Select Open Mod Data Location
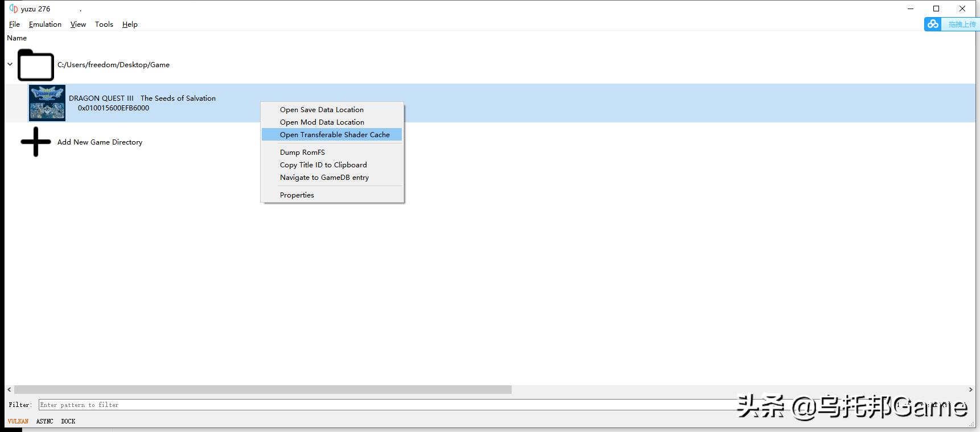980x432 pixels. pyautogui.click(x=332, y=122)
